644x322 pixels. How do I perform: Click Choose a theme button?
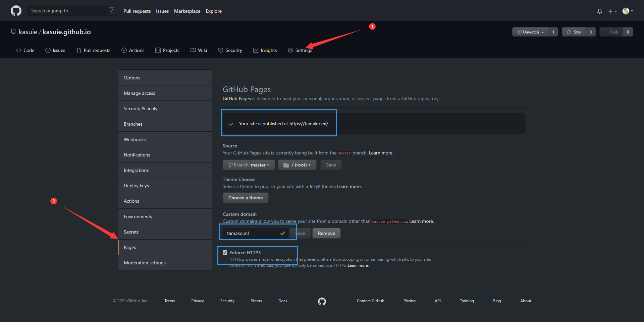point(246,198)
